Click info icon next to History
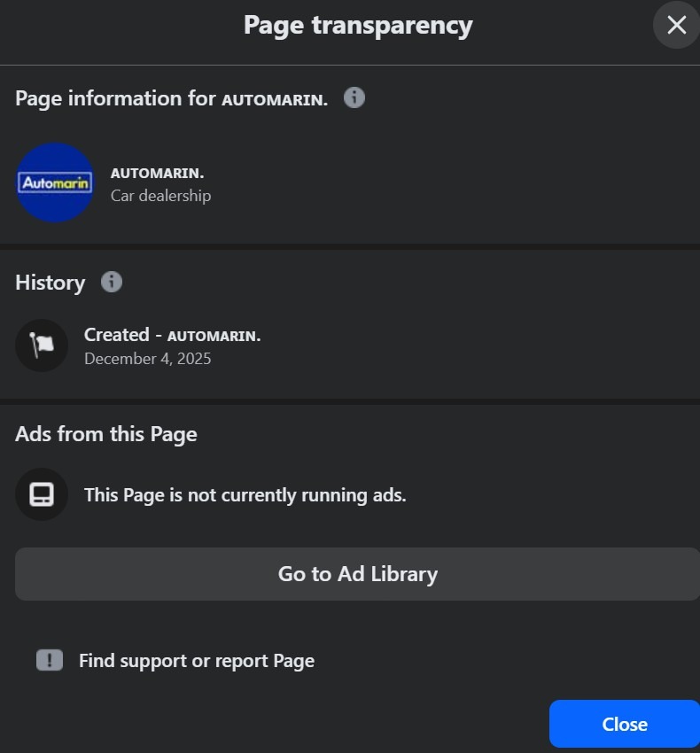700x753 pixels. 112,282
